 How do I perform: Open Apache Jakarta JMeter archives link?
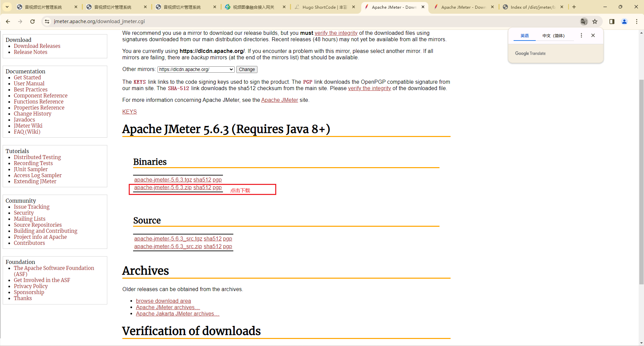click(177, 314)
